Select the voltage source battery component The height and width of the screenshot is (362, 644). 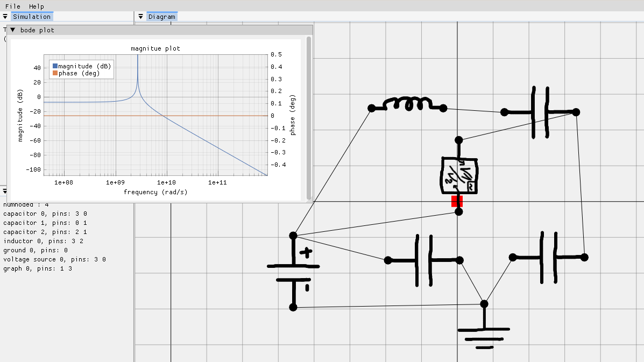click(293, 272)
